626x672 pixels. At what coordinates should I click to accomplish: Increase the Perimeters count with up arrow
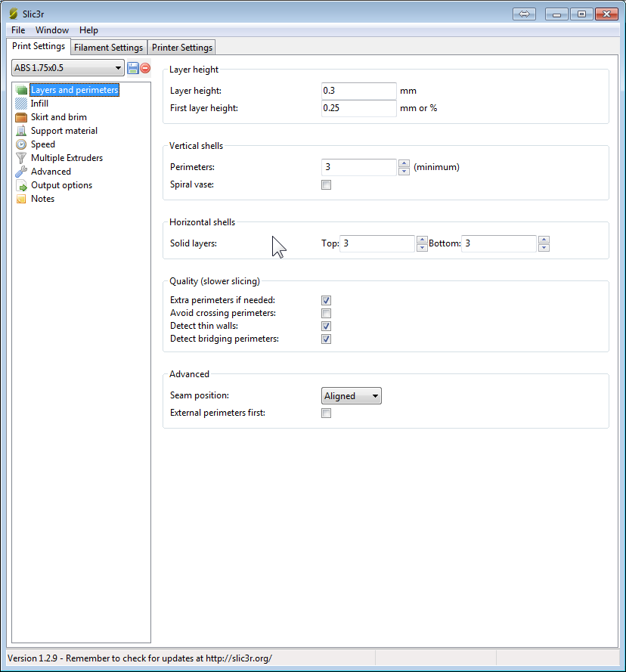404,163
